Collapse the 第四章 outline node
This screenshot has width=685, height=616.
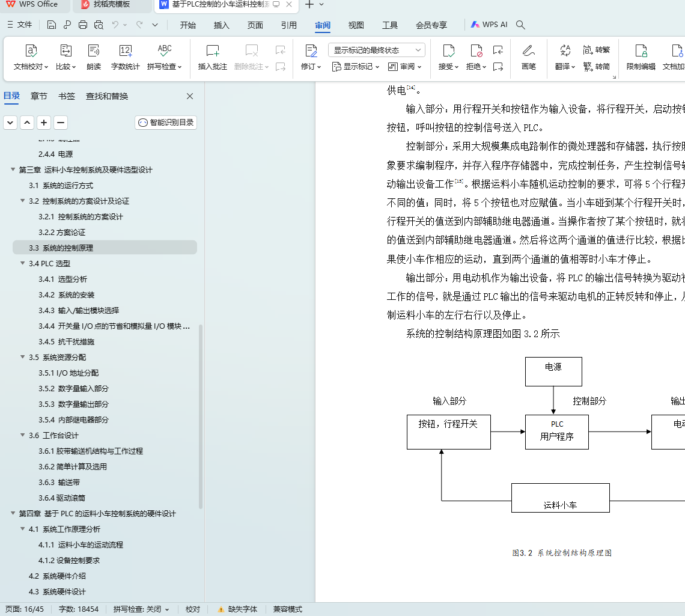13,513
